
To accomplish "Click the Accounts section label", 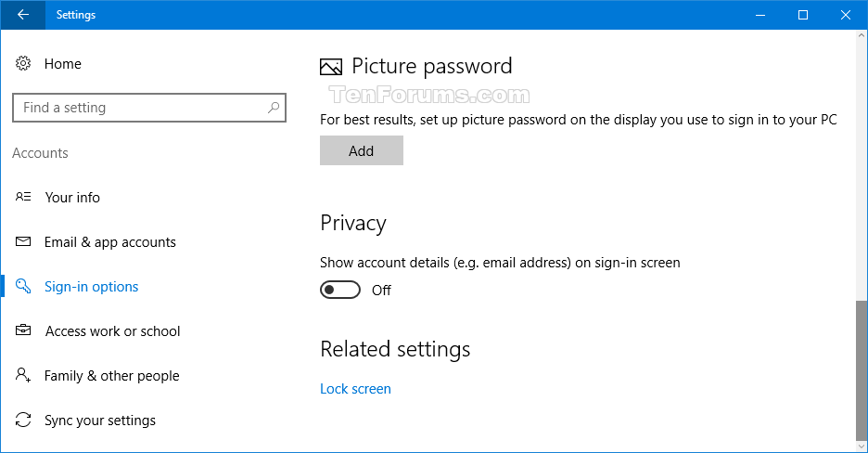I will pyautogui.click(x=40, y=153).
